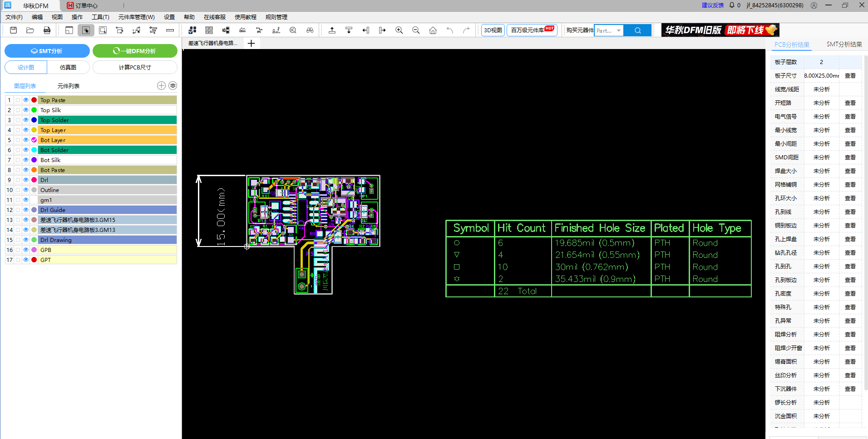Check the checkbox for Drl layer row

pyautogui.click(x=18, y=180)
